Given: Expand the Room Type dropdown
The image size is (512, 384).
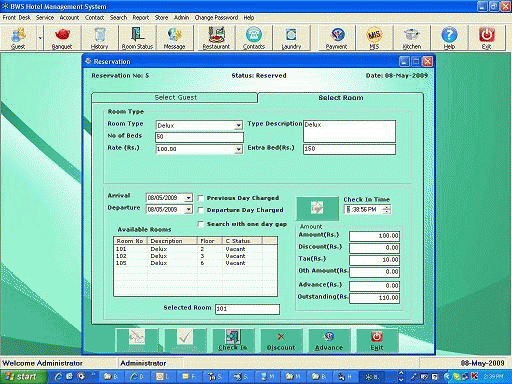Looking at the screenshot, I should coord(238,126).
